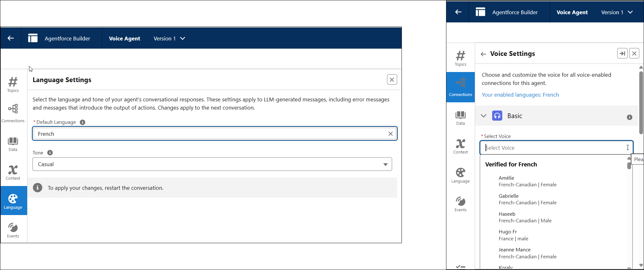
Task: Click the Basic headset icon
Action: 497,116
